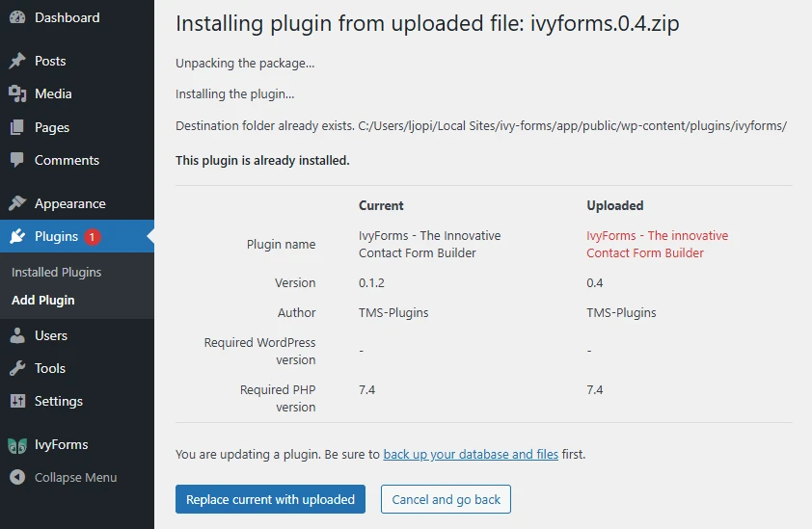Click the Tools wrench icon

pyautogui.click(x=17, y=368)
